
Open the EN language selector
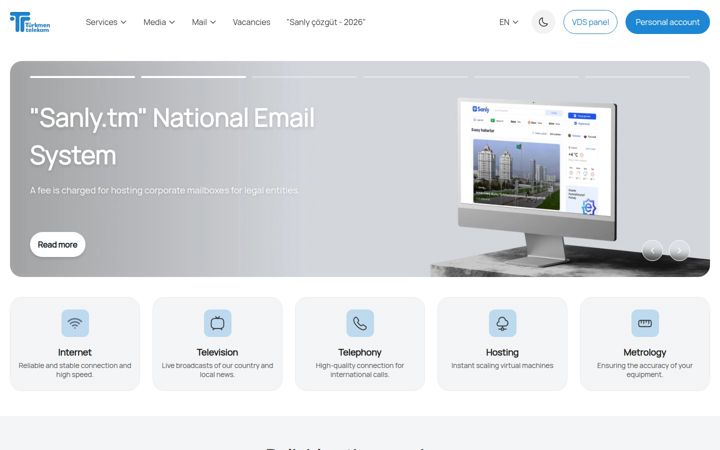click(x=509, y=22)
